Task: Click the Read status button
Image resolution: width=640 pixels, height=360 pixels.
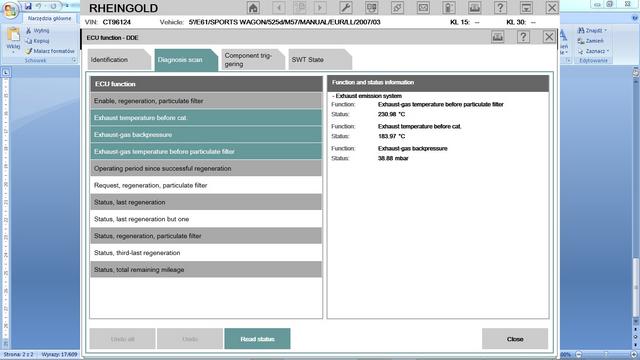Action: (x=257, y=339)
